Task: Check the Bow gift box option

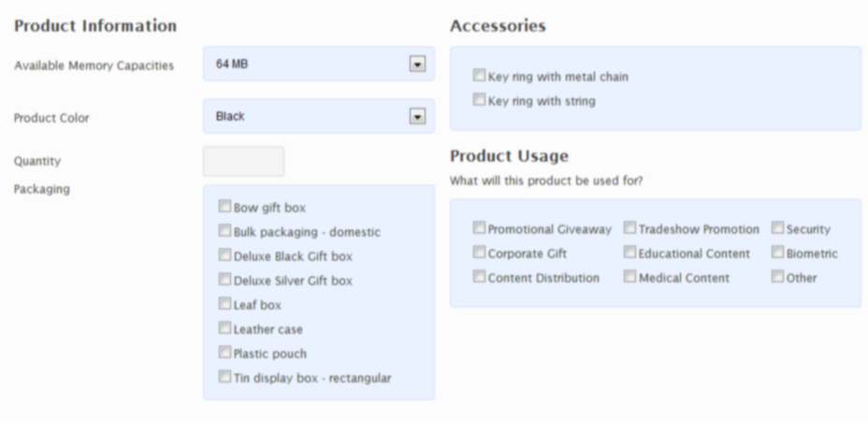Action: (224, 207)
